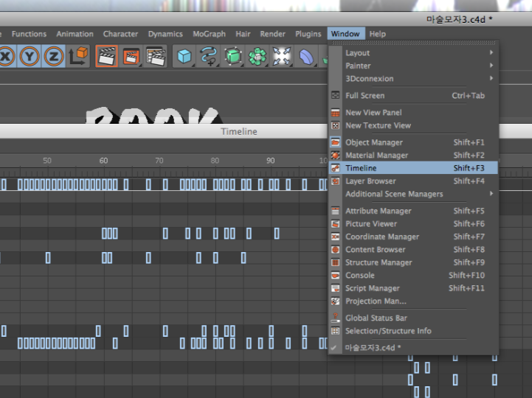Open the Animation menu
Image resolution: width=532 pixels, height=398 pixels.
point(75,34)
